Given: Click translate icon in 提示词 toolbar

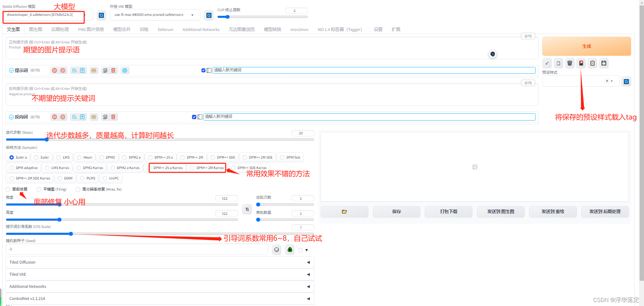Looking at the screenshot, I should 94,70.
